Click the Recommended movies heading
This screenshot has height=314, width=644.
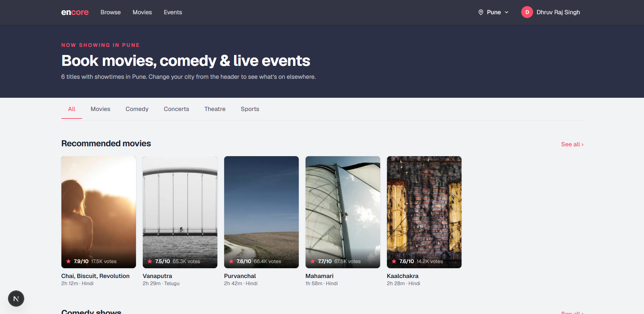(x=106, y=144)
